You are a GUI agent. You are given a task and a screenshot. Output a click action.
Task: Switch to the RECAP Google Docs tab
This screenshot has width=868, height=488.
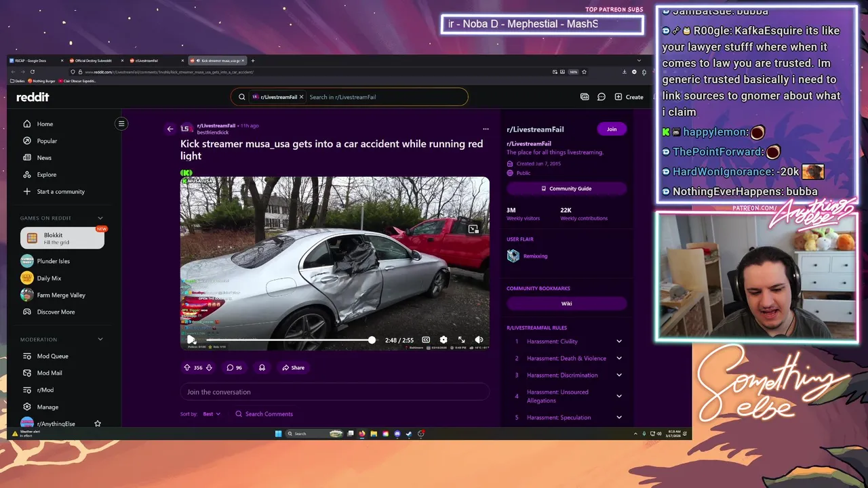point(36,60)
